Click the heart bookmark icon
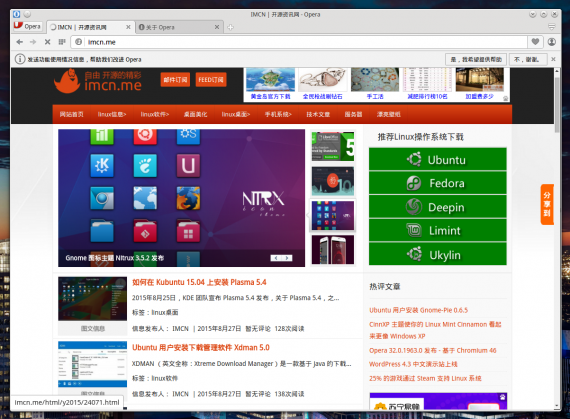 [535, 42]
